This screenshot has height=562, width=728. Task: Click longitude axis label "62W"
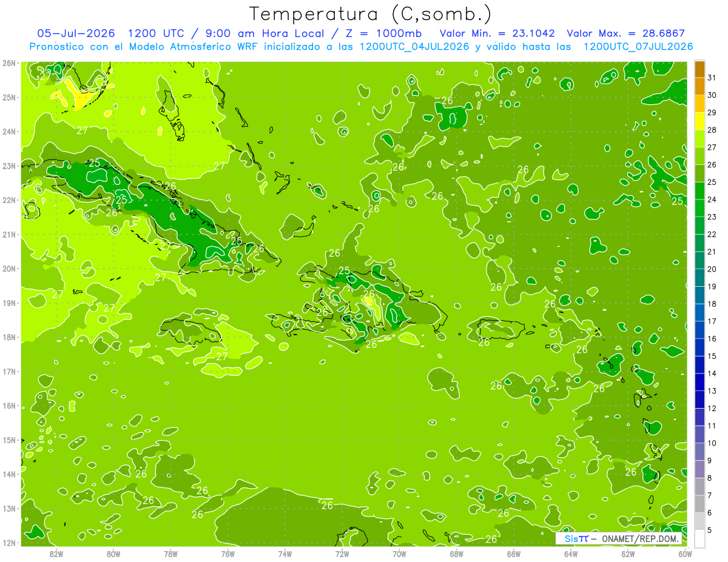click(x=628, y=554)
